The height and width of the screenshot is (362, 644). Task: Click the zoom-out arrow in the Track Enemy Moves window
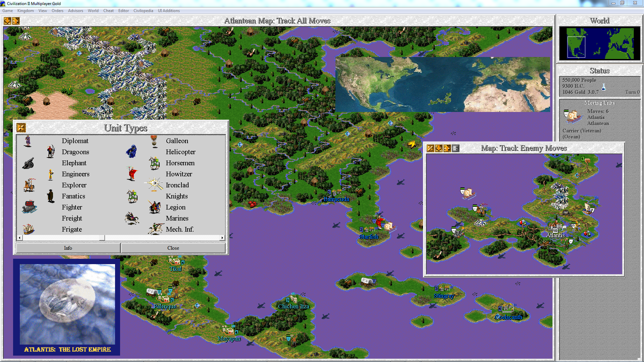coord(439,148)
